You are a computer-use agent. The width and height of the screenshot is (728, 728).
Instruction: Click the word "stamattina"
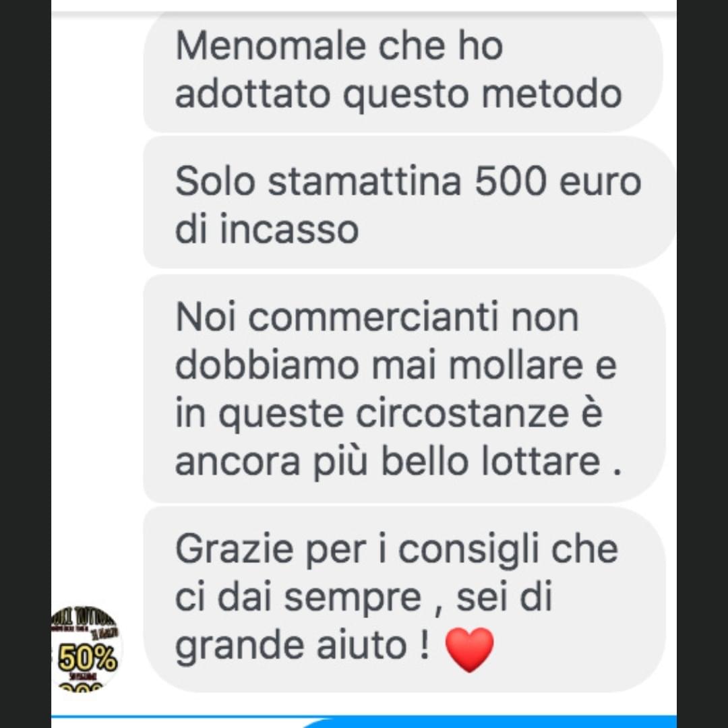click(x=365, y=181)
